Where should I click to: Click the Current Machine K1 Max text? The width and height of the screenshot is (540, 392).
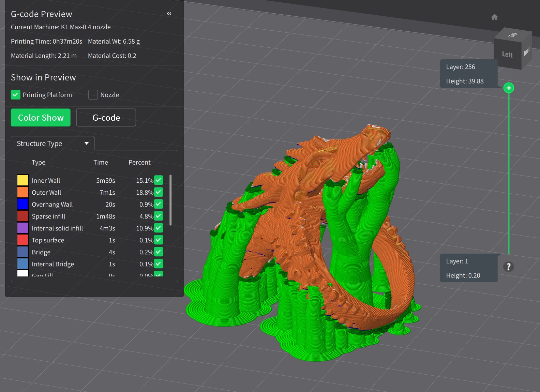coord(61,27)
